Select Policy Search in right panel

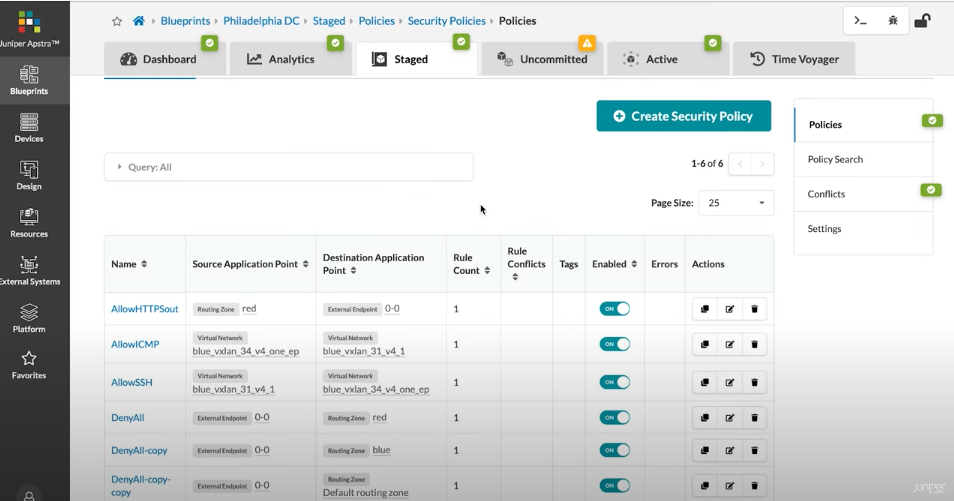[x=835, y=159]
